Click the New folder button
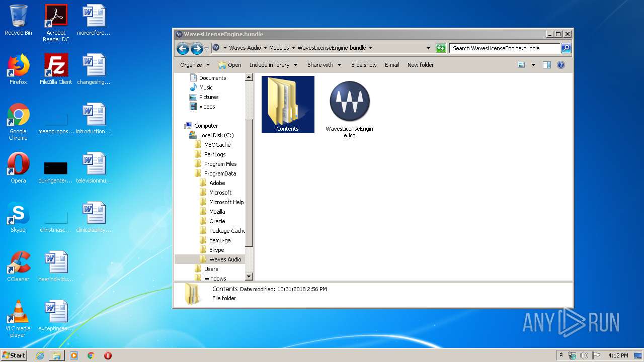Viewport: 644px width, 362px height. point(420,65)
